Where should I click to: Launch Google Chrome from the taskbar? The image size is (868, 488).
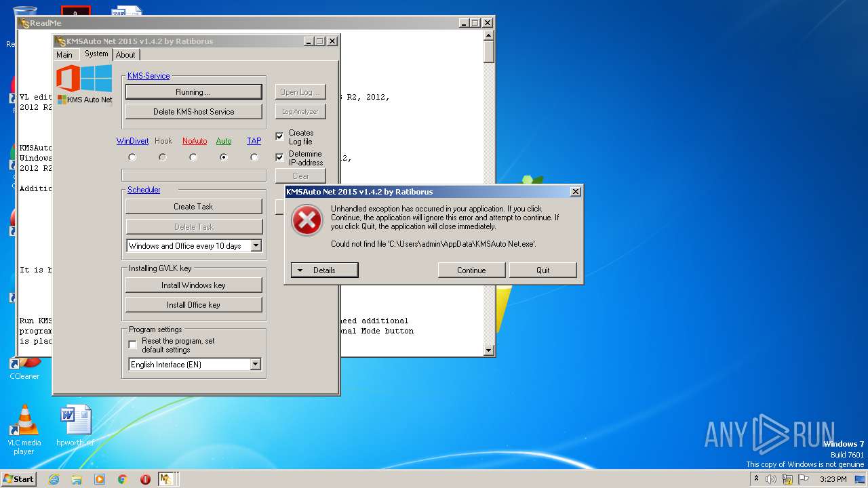pos(123,479)
